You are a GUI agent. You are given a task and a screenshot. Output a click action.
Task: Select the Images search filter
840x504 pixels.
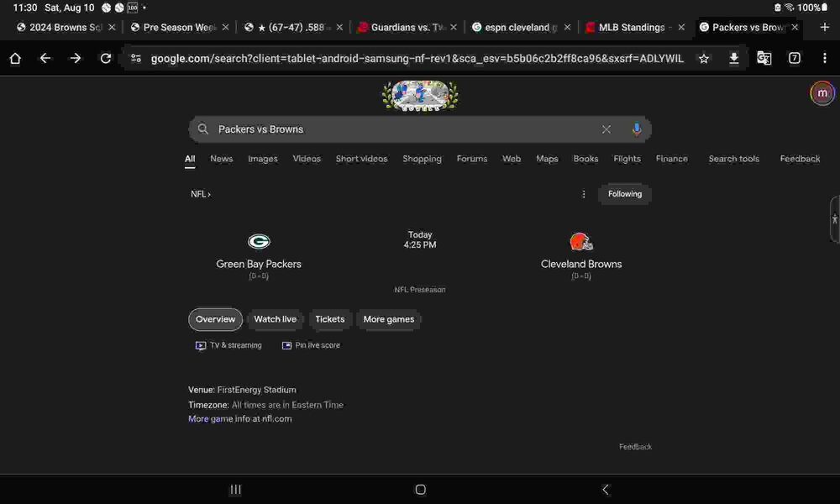pyautogui.click(x=262, y=159)
